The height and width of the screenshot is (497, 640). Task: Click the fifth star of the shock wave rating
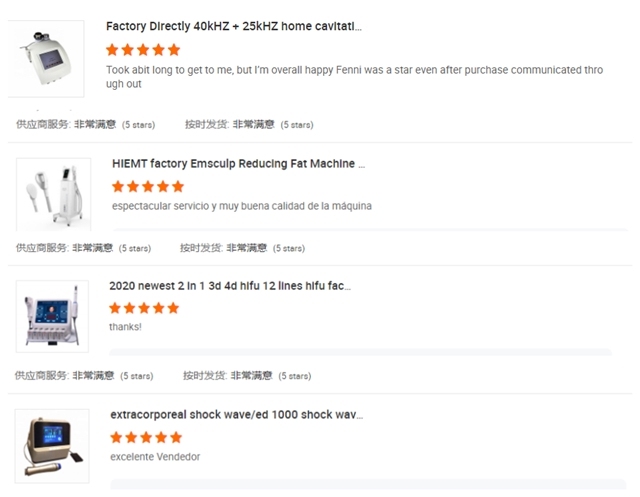coord(176,437)
